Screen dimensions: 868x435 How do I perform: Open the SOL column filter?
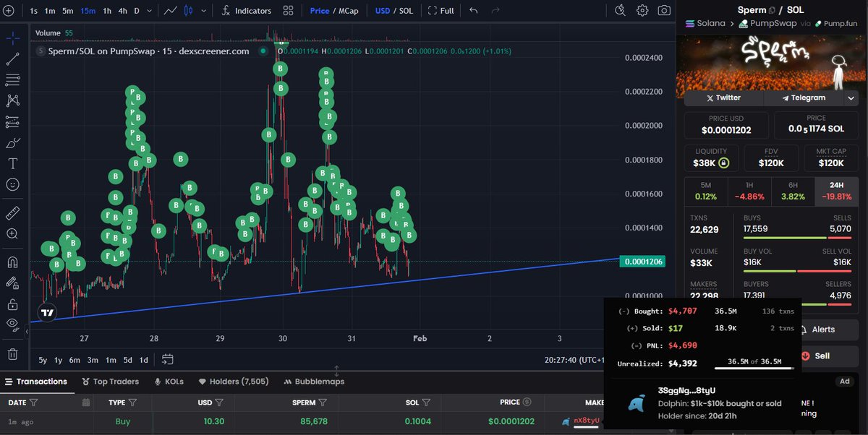point(426,402)
